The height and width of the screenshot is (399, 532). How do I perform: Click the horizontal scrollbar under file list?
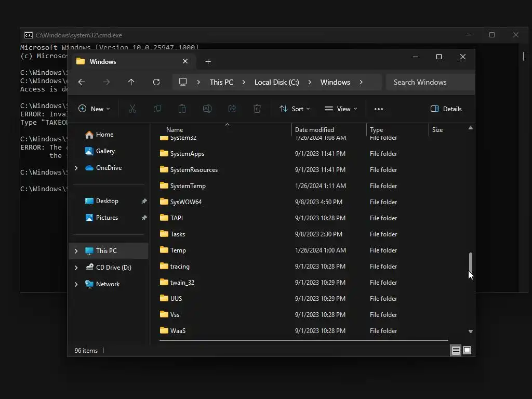click(303, 340)
